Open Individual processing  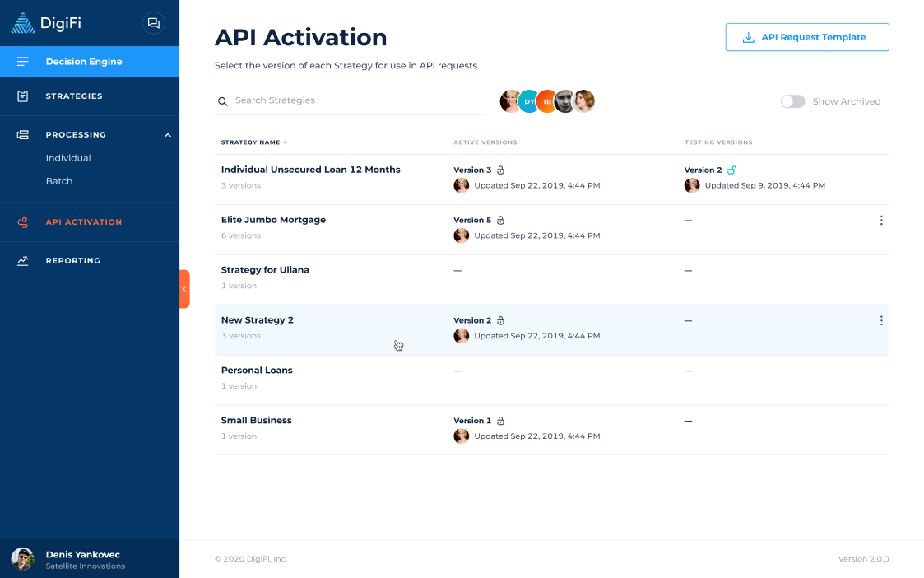(68, 158)
